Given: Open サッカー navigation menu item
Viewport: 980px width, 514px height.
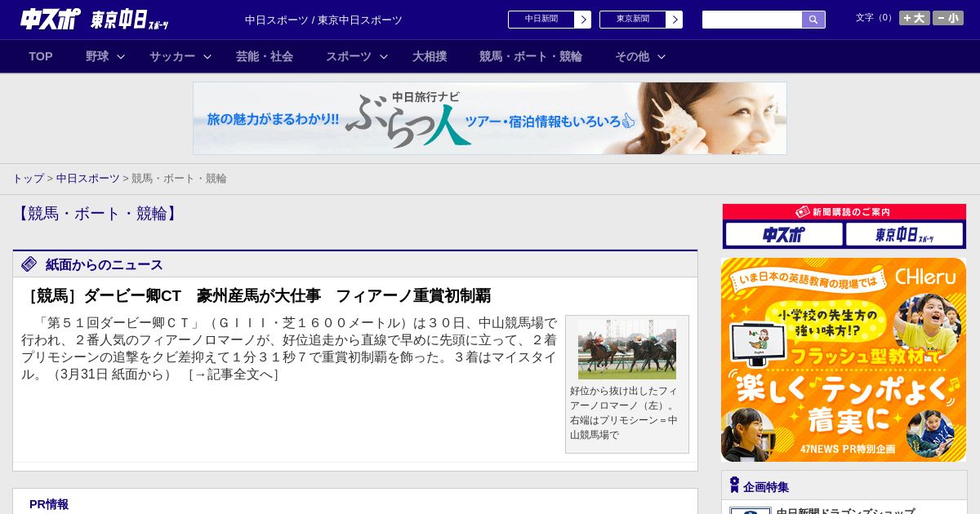Looking at the screenshot, I should point(172,56).
